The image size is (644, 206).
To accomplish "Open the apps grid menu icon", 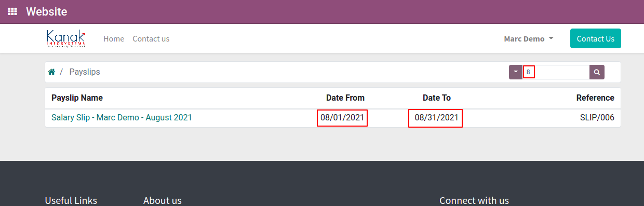I will [x=12, y=11].
